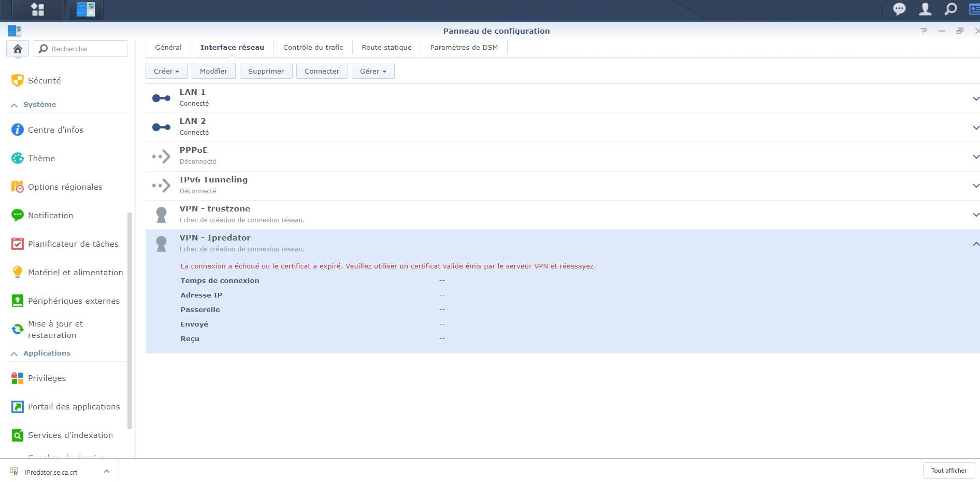The width and height of the screenshot is (980, 482).
Task: Click the notifications speech bubble icon
Action: click(x=899, y=9)
